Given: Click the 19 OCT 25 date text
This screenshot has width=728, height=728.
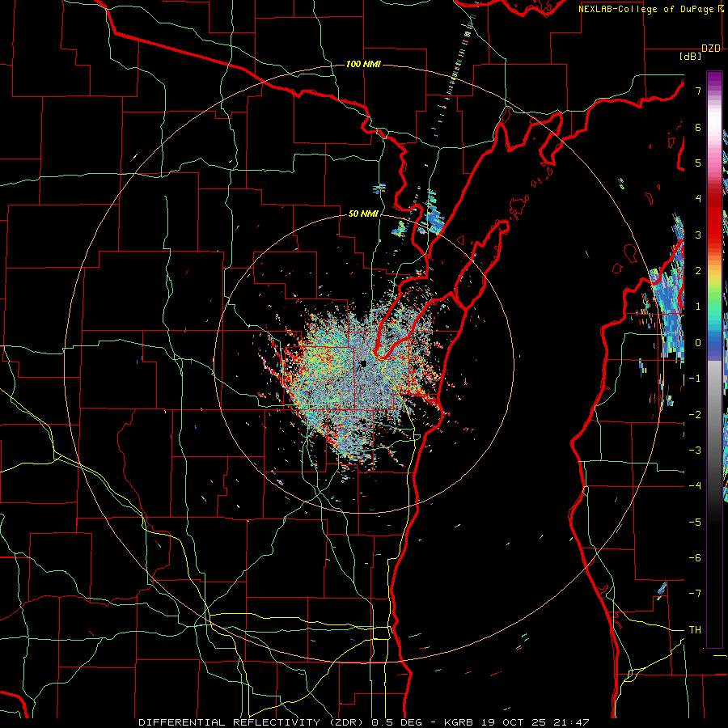Looking at the screenshot, I should click(x=513, y=722).
